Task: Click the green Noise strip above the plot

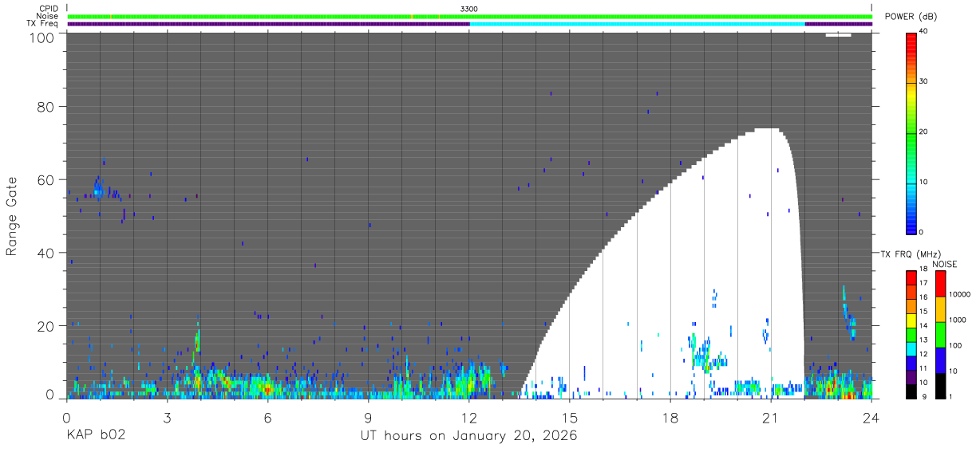Action: point(469,16)
